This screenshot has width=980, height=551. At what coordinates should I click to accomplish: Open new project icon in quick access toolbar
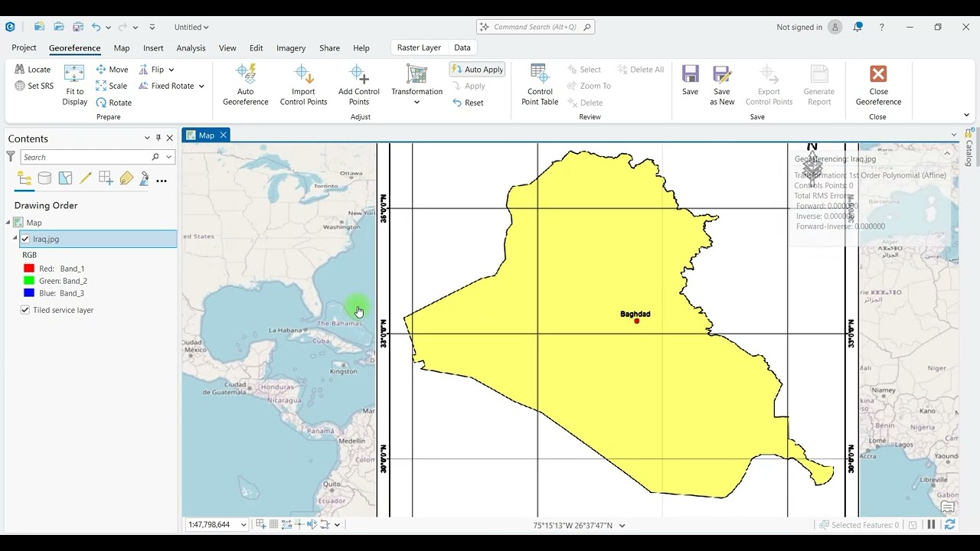pyautogui.click(x=39, y=27)
